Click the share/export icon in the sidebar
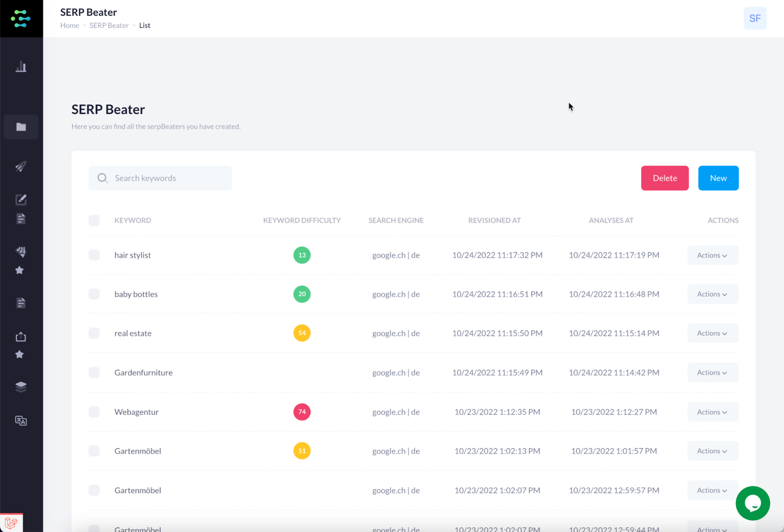This screenshot has height=532, width=784. 21,337
